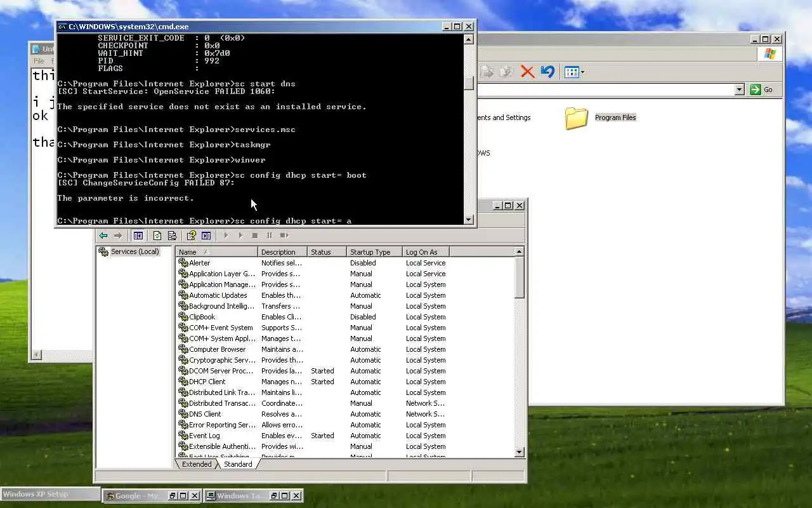
Task: Click the DHCP Client service gear icon
Action: 183,382
